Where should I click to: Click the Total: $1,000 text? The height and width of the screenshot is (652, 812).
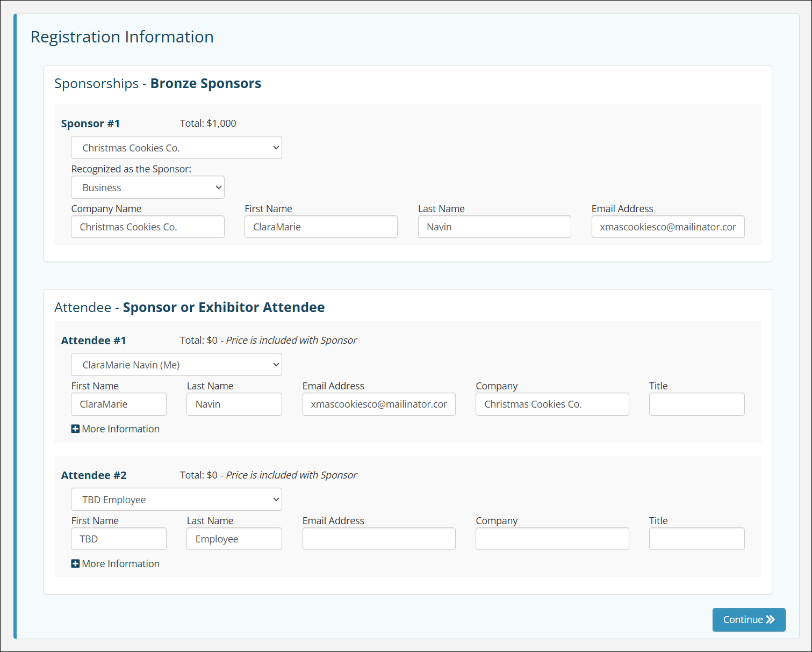208,124
